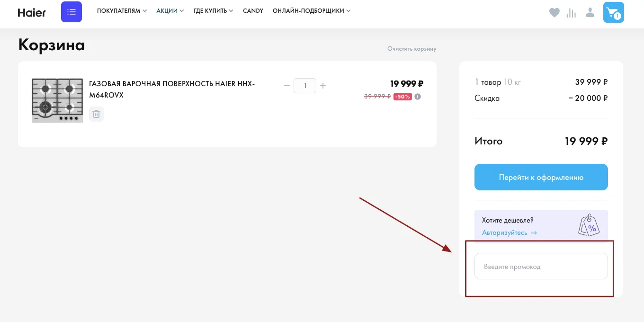The image size is (644, 322).
Task: Expand the АКЦИИ dropdown menu
Action: click(170, 10)
